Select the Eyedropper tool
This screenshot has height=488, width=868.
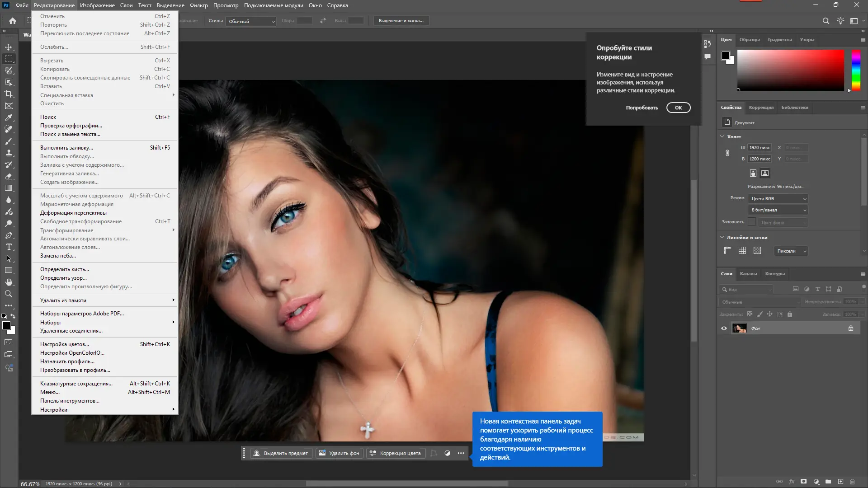tap(9, 117)
